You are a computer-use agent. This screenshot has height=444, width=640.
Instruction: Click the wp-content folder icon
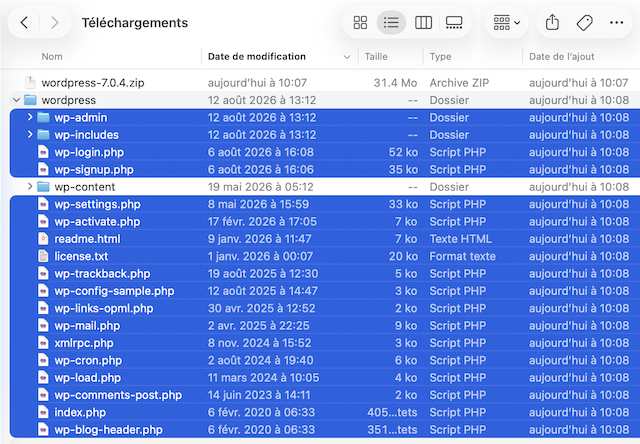point(43,187)
